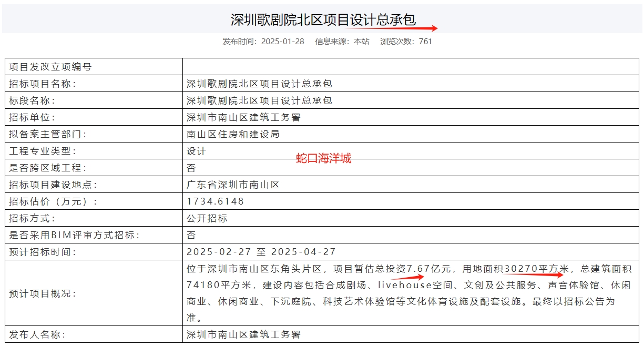Click the word livehouse空间 in overview
The image size is (644, 346).
pyautogui.click(x=415, y=285)
